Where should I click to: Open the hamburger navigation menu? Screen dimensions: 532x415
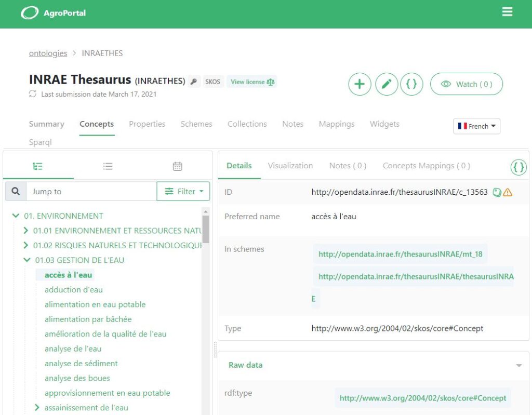[x=507, y=12]
